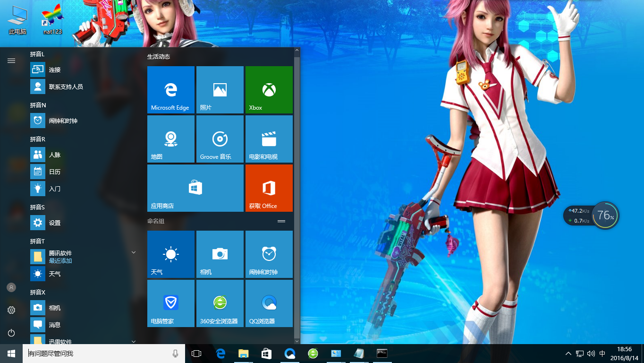Select 设置 in the app list
The width and height of the screenshot is (644, 363).
pos(55,223)
